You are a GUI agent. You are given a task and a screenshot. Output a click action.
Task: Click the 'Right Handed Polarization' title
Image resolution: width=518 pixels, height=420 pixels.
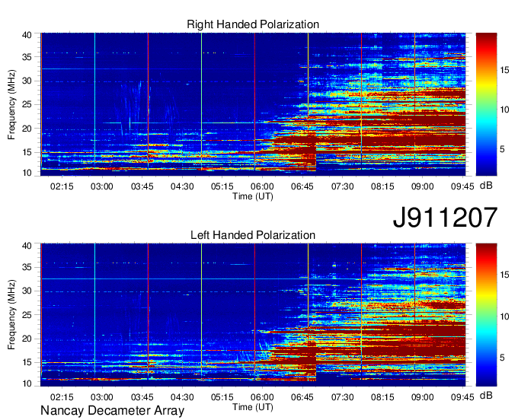pyautogui.click(x=253, y=24)
